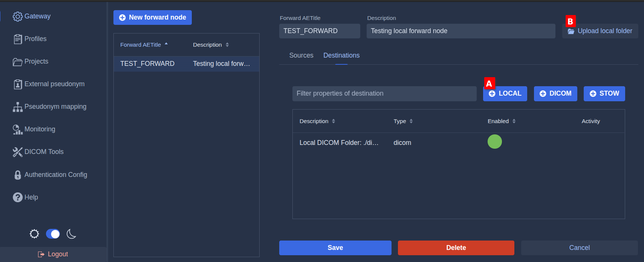Switch to the Sources tab

(x=301, y=55)
